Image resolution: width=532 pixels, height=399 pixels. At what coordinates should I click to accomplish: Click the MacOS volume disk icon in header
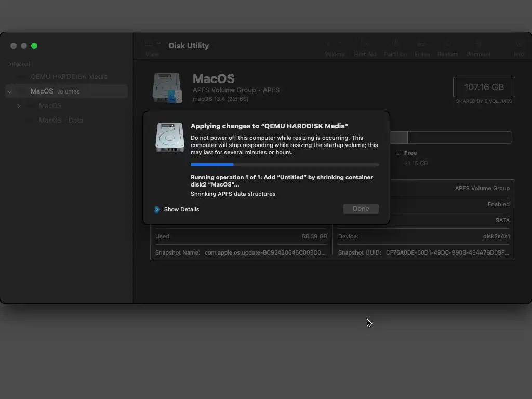pyautogui.click(x=167, y=87)
